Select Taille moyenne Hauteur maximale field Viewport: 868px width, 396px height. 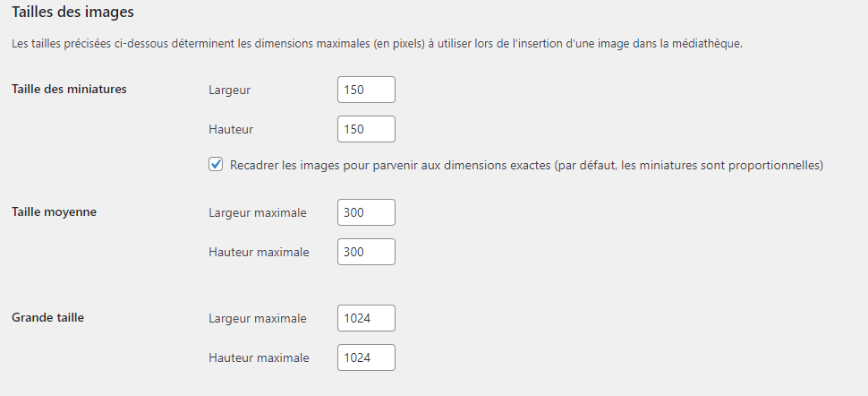point(366,252)
